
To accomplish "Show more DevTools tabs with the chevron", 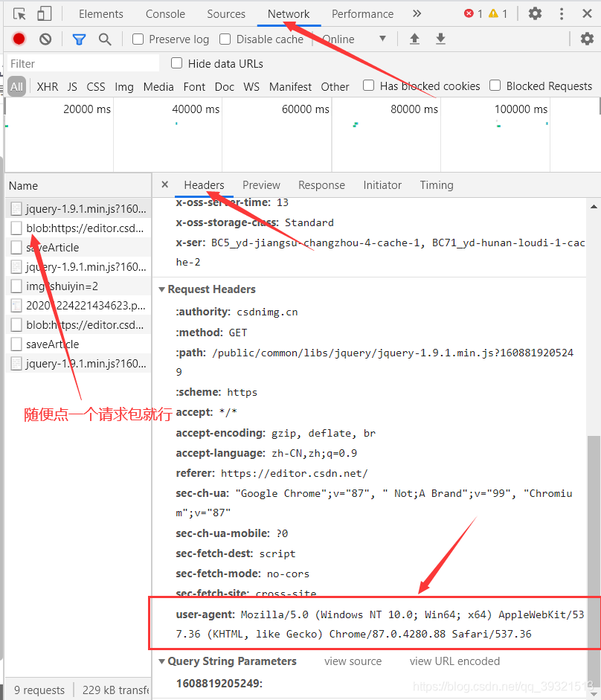I will (x=417, y=14).
